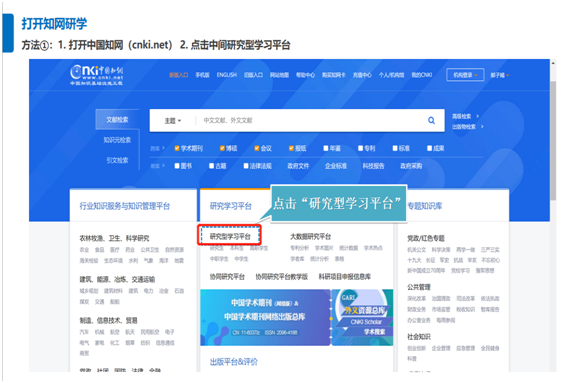This screenshot has height=383, width=583.
Task: Uncheck the 学术期刊 checkbox
Action: 177,148
